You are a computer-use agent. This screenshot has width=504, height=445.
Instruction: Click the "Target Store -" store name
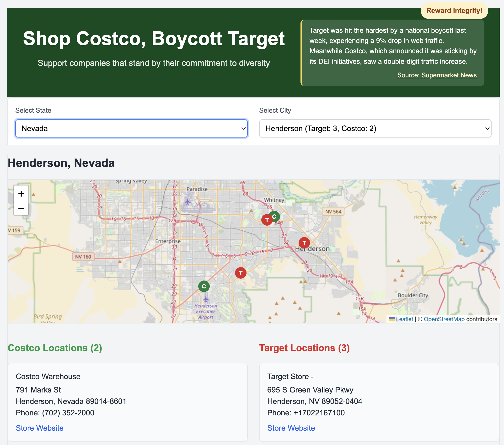point(290,376)
